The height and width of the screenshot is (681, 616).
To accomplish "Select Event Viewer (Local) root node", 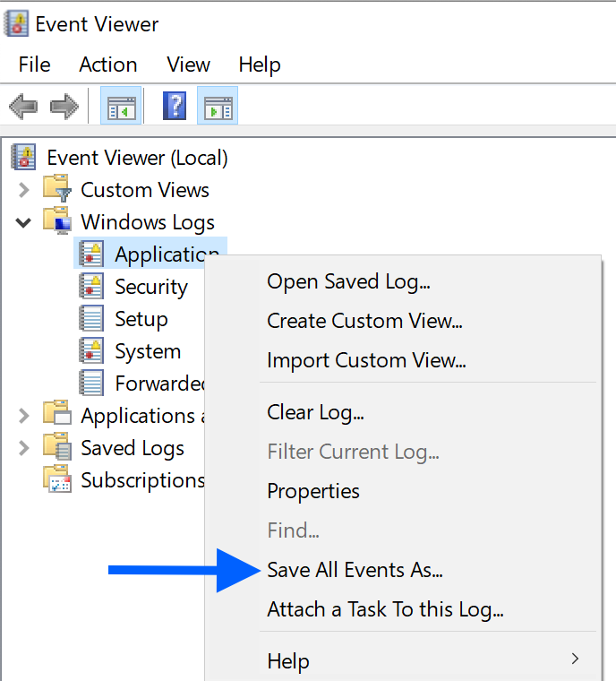I will click(x=137, y=158).
